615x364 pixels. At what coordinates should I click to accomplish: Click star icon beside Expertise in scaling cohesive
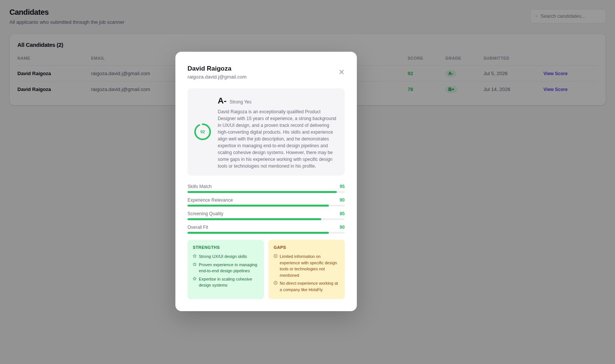click(195, 279)
